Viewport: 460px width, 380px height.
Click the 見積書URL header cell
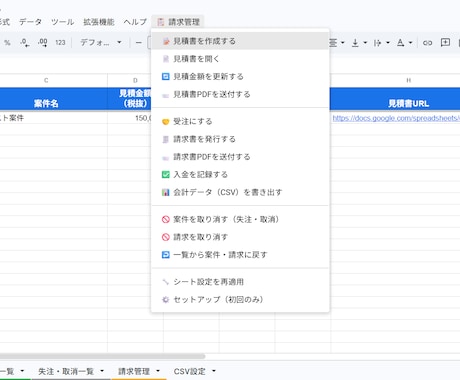click(x=395, y=99)
